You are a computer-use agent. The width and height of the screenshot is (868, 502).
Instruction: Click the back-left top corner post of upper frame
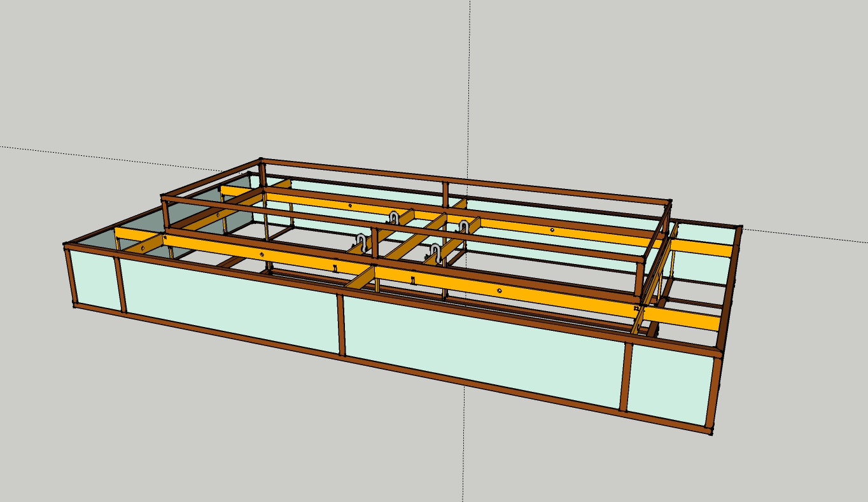(261, 163)
